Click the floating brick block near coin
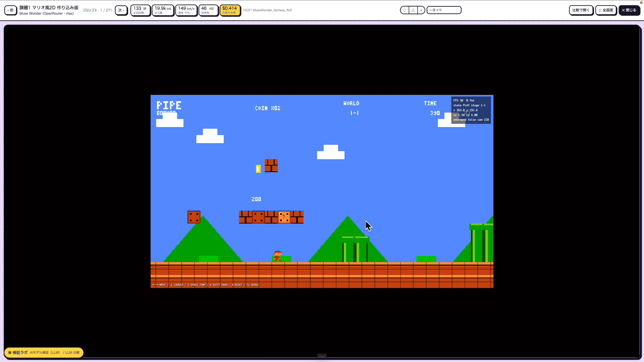The width and height of the screenshot is (644, 362). (x=271, y=166)
